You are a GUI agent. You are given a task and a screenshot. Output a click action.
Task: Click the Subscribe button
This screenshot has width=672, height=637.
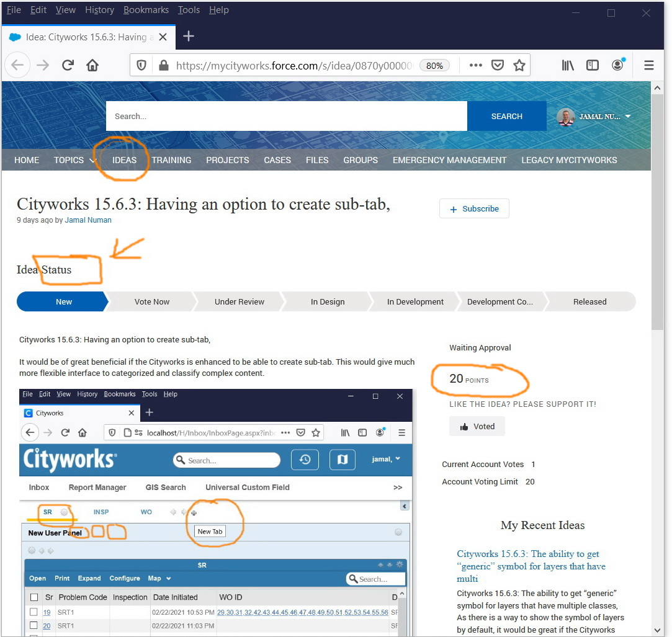click(x=474, y=208)
